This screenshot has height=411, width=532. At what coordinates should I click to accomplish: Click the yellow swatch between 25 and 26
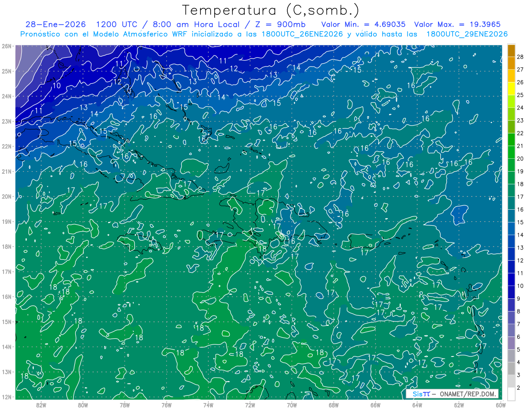(x=511, y=88)
